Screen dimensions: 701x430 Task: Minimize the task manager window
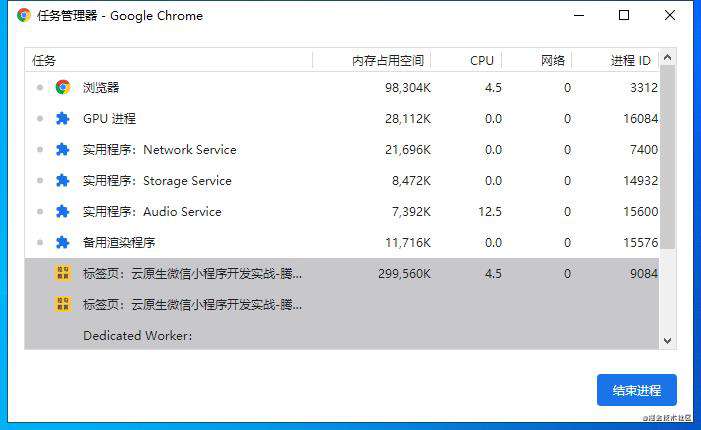pyautogui.click(x=579, y=15)
